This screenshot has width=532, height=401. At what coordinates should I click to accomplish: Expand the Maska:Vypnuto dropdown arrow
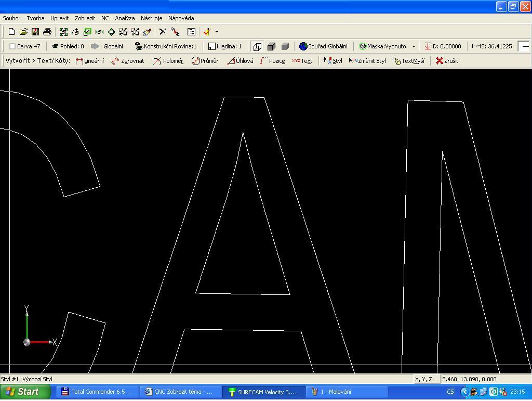coord(414,46)
